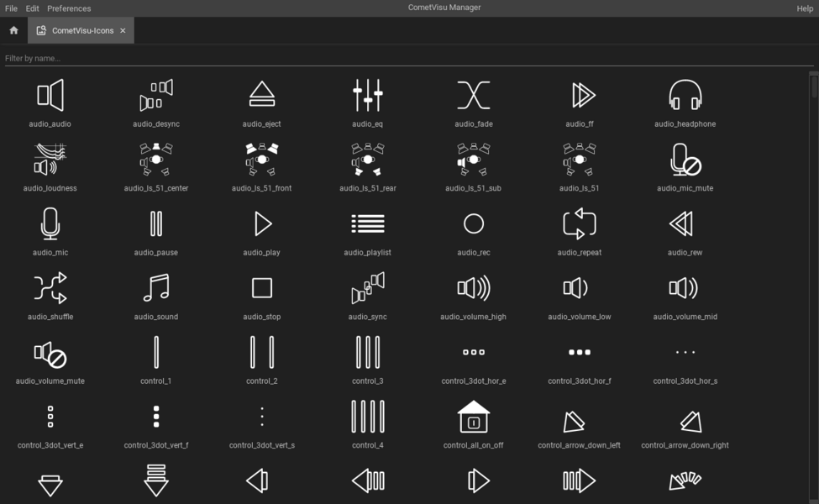Click the audio_play triangle icon
819x504 pixels.
click(263, 223)
